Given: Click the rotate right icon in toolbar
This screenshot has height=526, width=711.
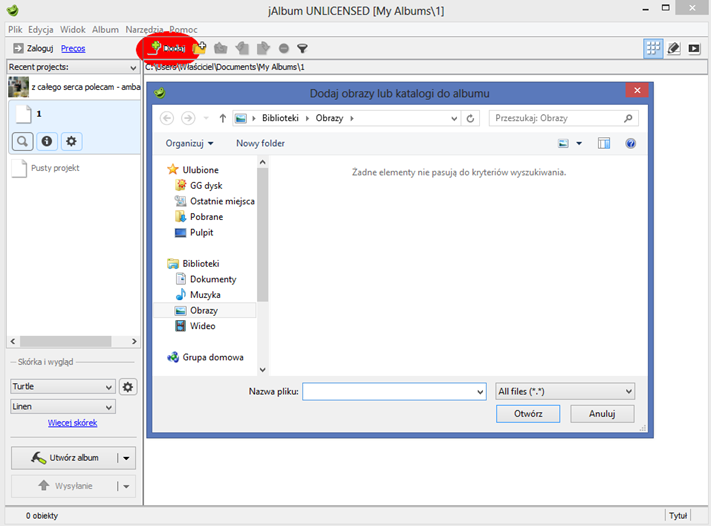Looking at the screenshot, I should 263,48.
